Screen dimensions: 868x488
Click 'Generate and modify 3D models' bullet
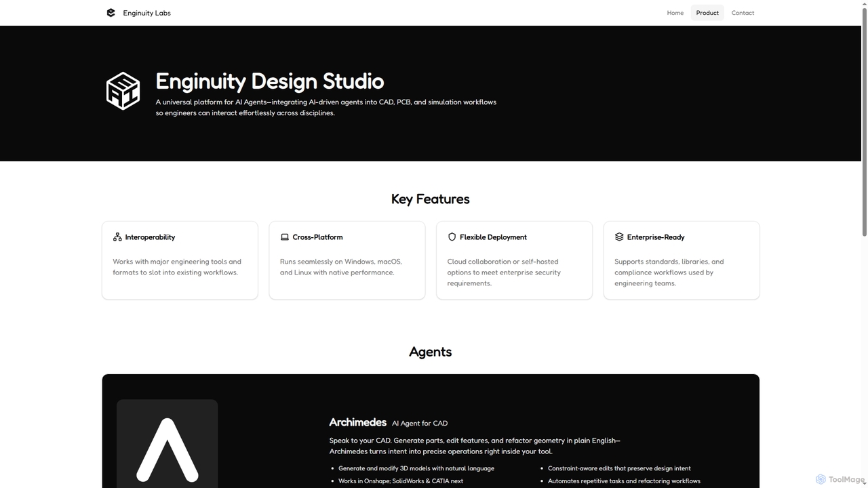416,468
